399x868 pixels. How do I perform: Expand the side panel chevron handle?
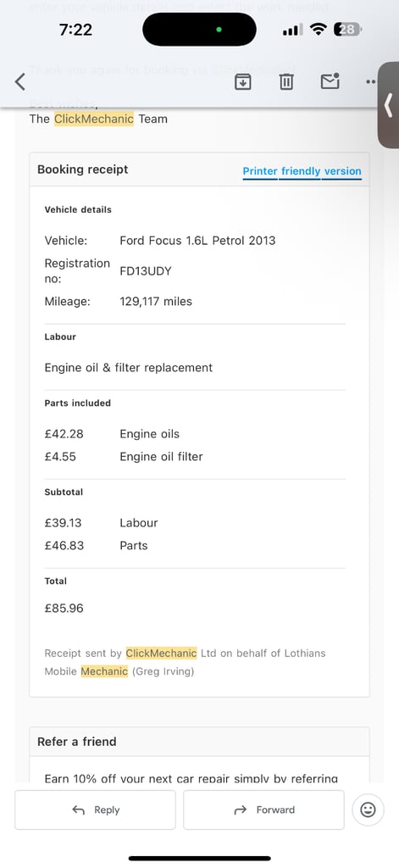(389, 105)
